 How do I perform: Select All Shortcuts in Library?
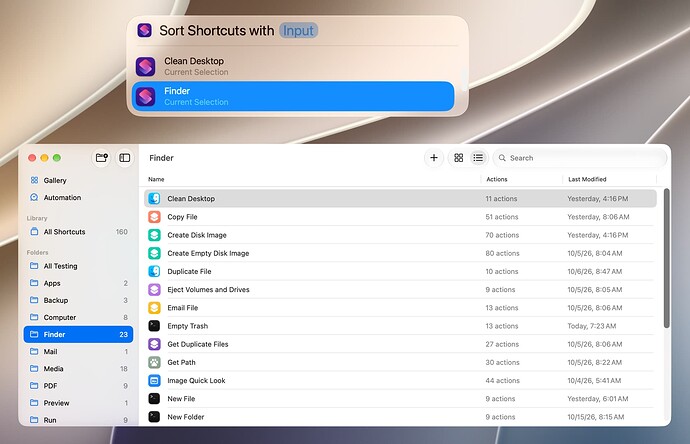click(78, 232)
